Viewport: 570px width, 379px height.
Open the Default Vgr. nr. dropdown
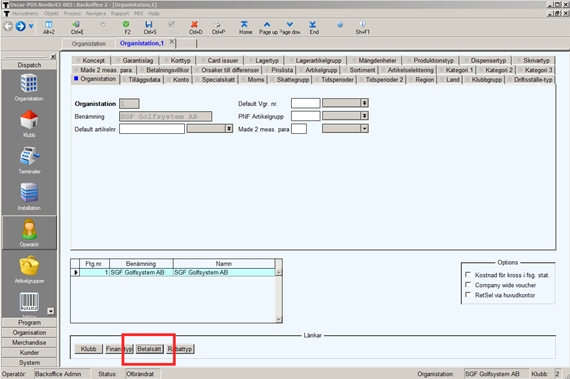[364, 103]
